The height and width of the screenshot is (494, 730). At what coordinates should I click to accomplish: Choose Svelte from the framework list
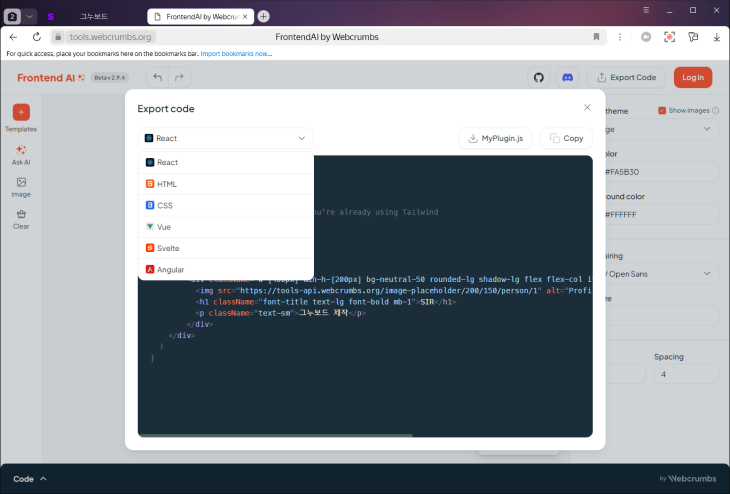click(226, 248)
